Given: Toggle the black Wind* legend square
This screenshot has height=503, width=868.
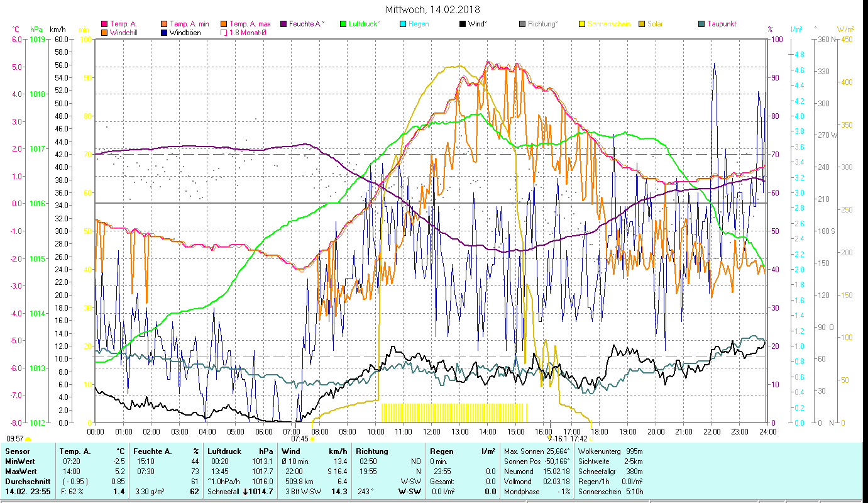Looking at the screenshot, I should tap(463, 24).
